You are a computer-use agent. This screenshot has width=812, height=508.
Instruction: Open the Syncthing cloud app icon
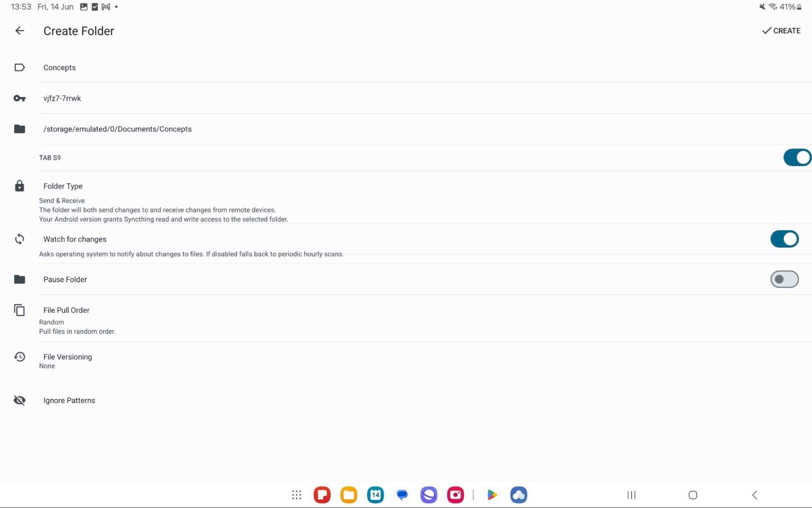pyautogui.click(x=519, y=495)
